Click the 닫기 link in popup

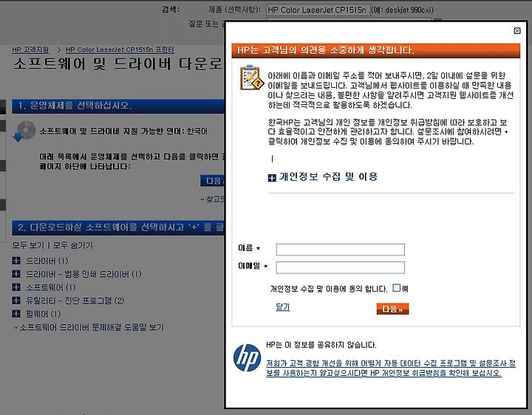(282, 307)
